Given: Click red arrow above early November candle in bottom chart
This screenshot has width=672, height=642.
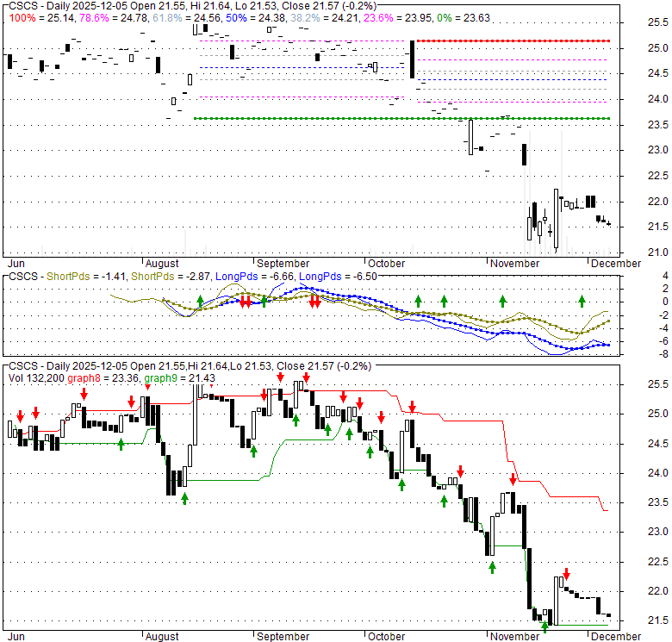Looking at the screenshot, I should tap(513, 479).
